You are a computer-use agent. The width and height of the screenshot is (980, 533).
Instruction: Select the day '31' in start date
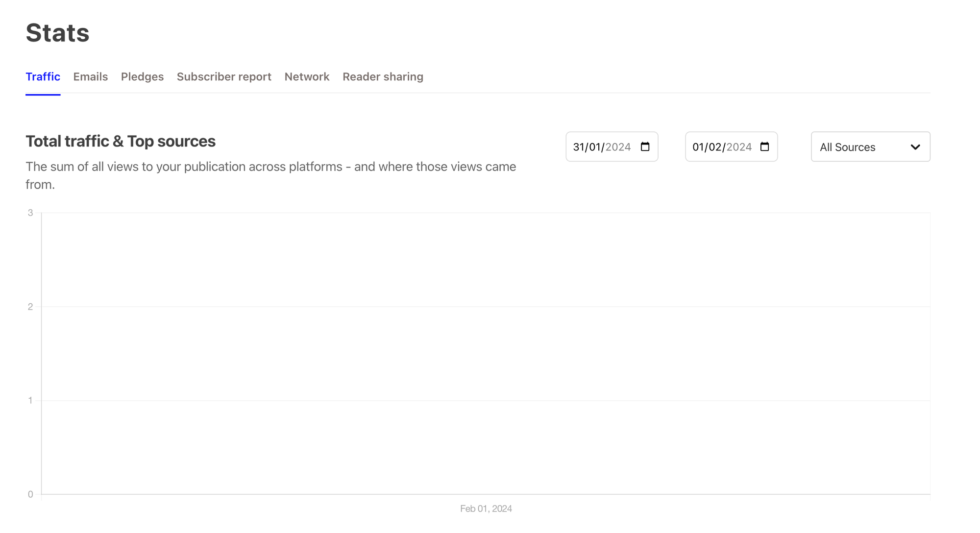[x=579, y=147]
